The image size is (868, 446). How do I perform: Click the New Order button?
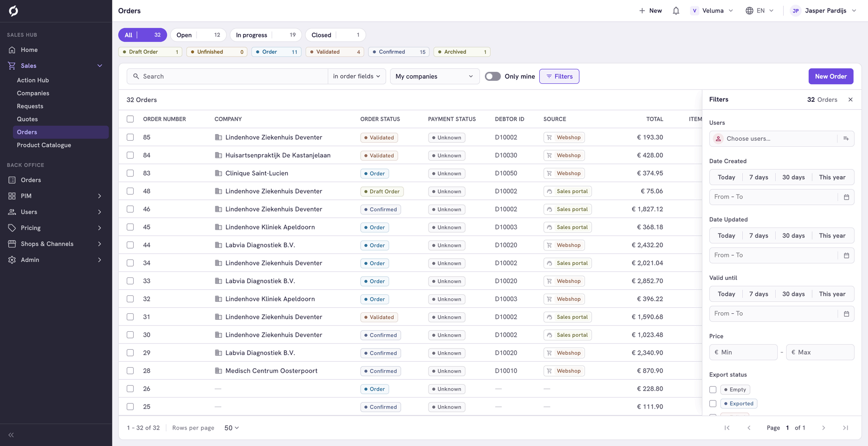(x=831, y=76)
